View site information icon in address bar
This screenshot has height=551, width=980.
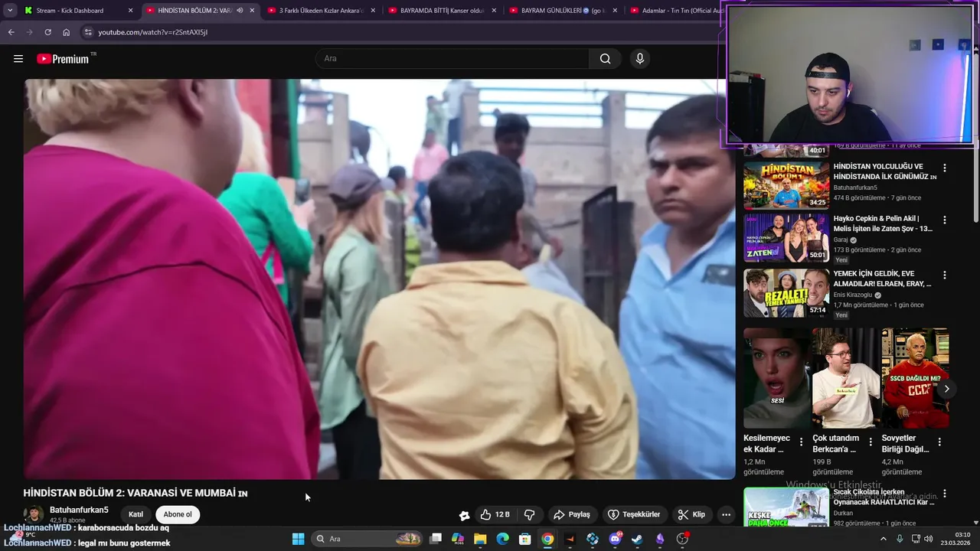point(88,32)
